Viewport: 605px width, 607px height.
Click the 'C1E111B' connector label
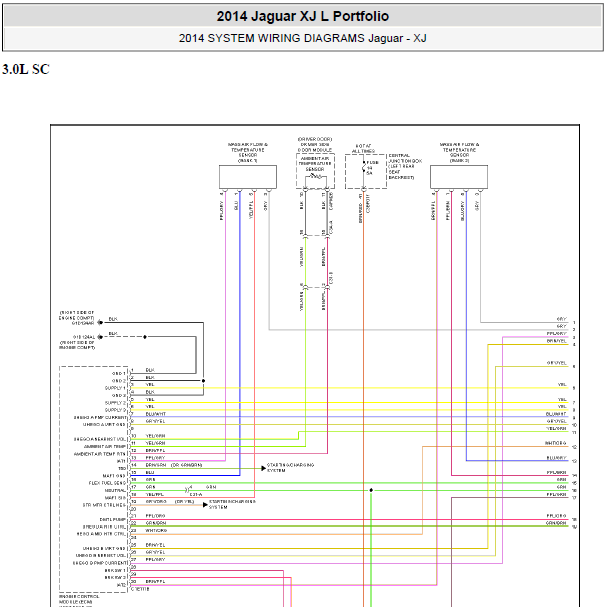point(140,589)
